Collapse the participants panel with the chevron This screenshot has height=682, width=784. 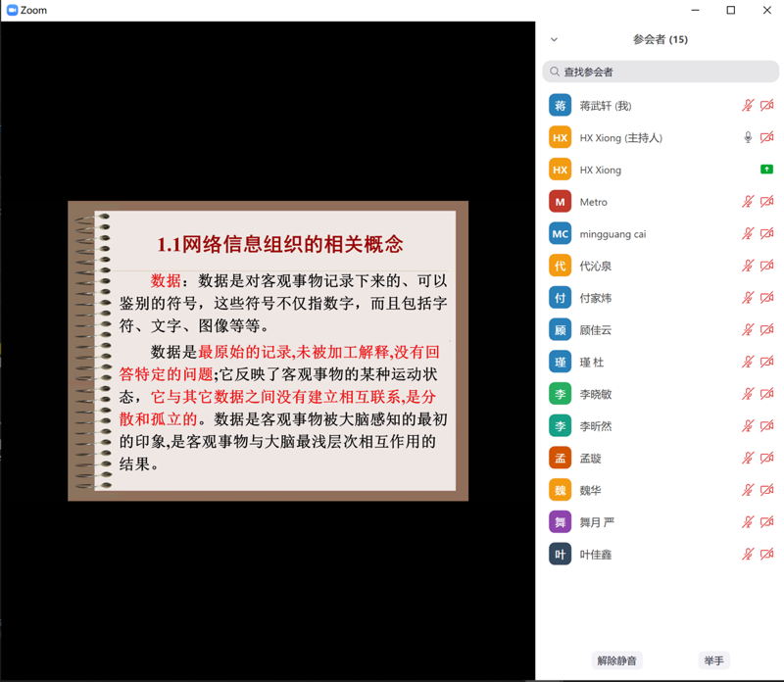[x=554, y=40]
